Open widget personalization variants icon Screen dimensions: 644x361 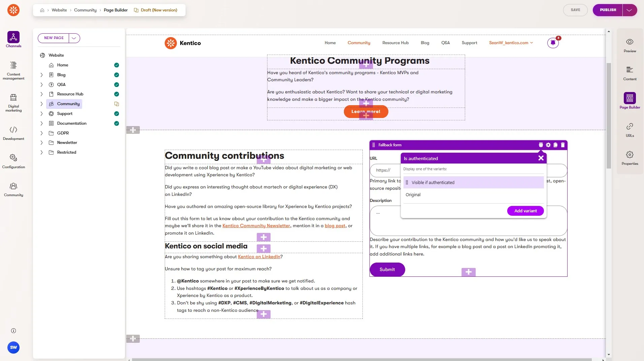pos(541,145)
